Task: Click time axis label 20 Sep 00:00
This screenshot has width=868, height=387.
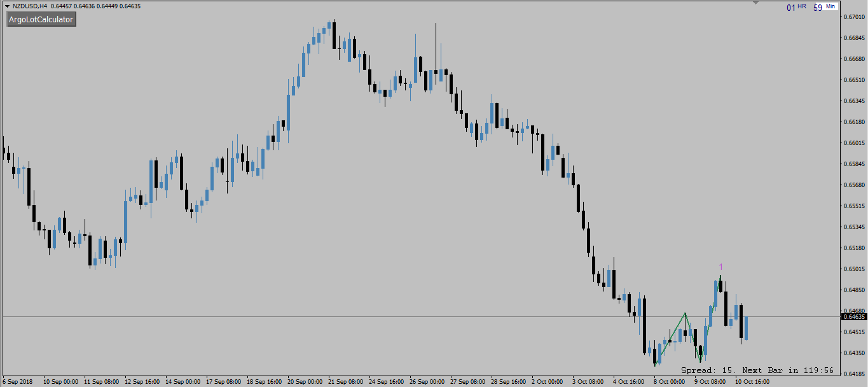Action: tap(305, 382)
